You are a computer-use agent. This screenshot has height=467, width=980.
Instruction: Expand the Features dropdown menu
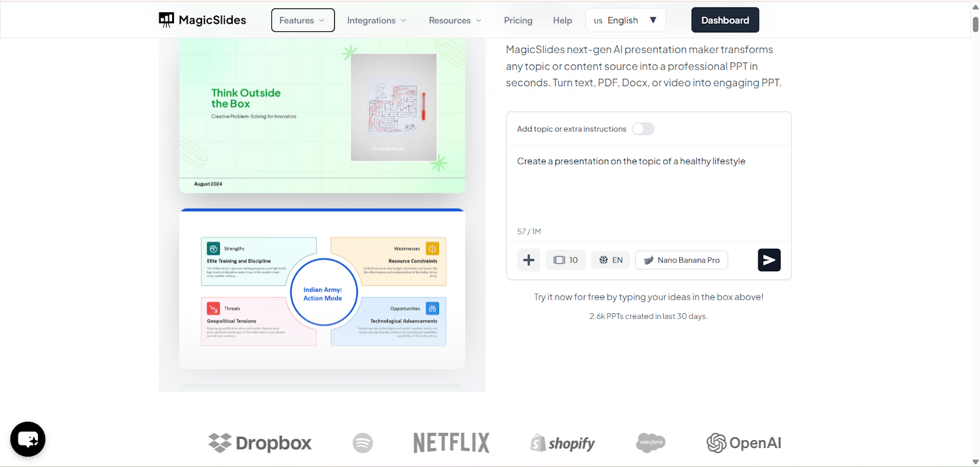303,20
